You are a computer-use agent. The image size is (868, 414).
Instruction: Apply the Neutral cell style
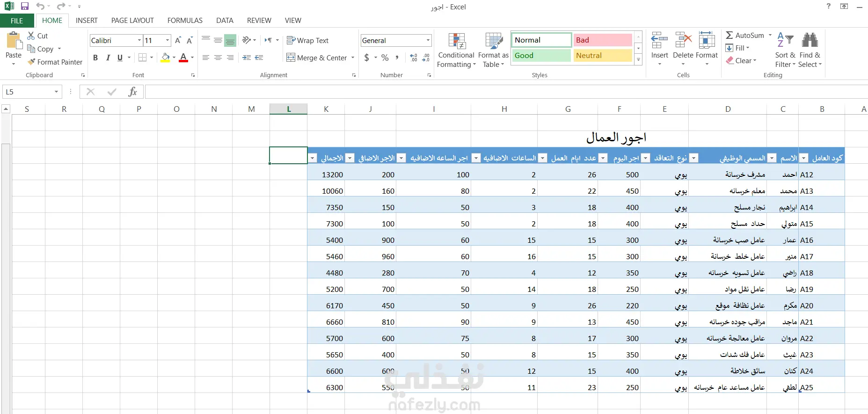pos(603,56)
